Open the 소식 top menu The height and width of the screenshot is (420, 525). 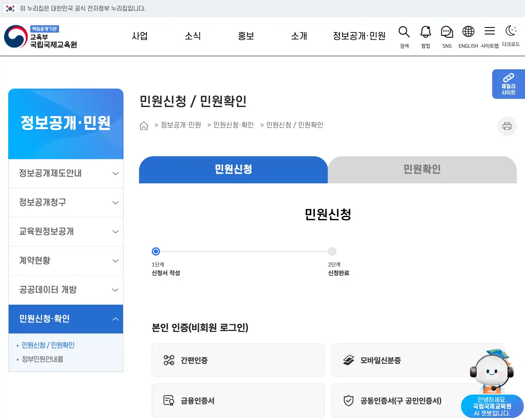(x=193, y=36)
